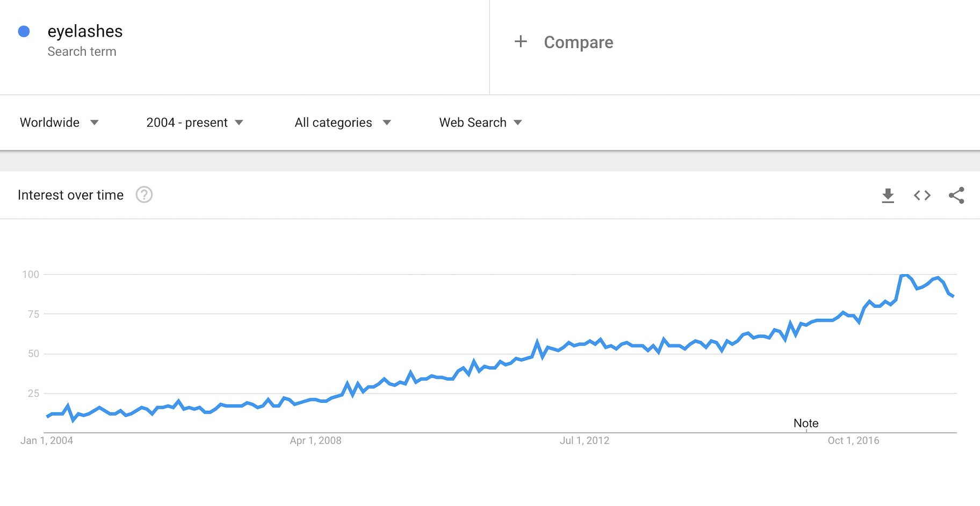This screenshot has height=506, width=980.
Task: Open the embed code icon
Action: pos(922,195)
